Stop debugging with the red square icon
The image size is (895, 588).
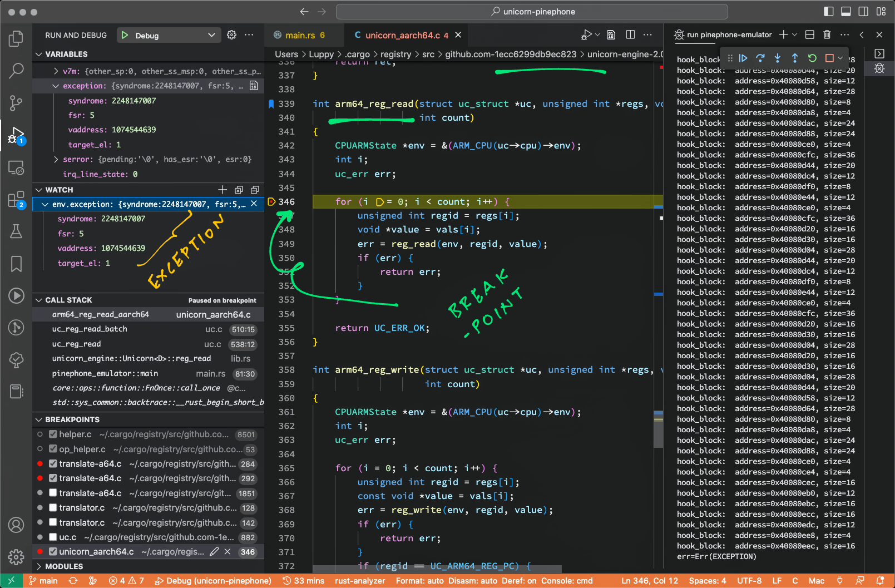point(828,58)
